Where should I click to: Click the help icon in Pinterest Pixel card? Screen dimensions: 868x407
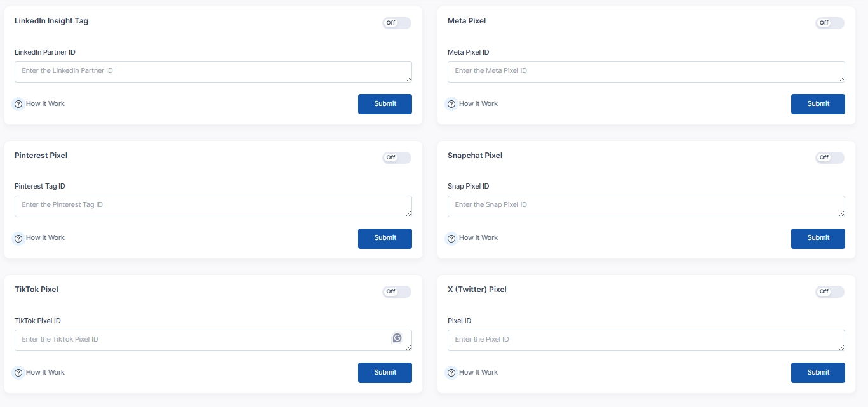[x=18, y=239]
